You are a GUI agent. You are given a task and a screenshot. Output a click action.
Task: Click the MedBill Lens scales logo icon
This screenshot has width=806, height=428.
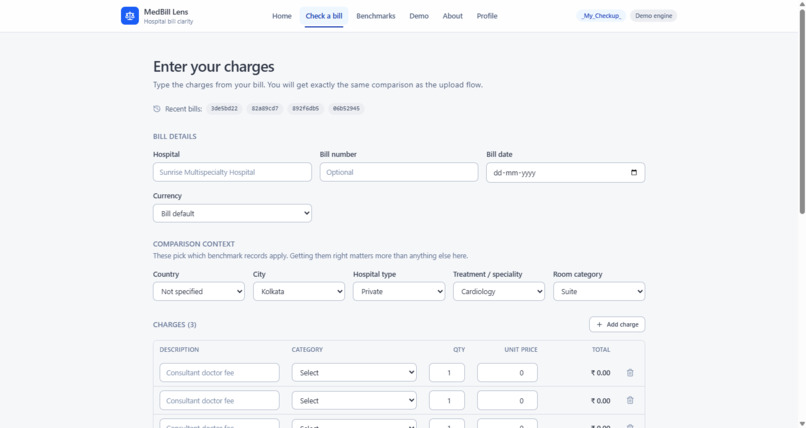point(130,16)
